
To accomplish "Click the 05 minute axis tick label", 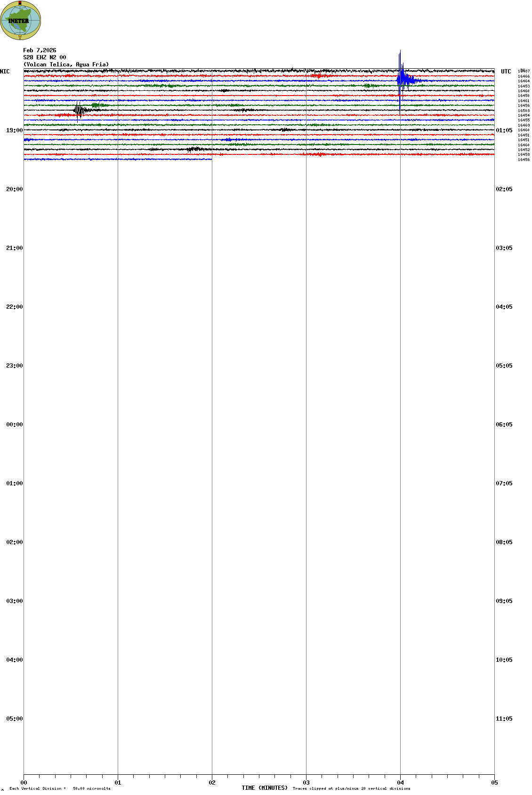I will [x=494, y=783].
